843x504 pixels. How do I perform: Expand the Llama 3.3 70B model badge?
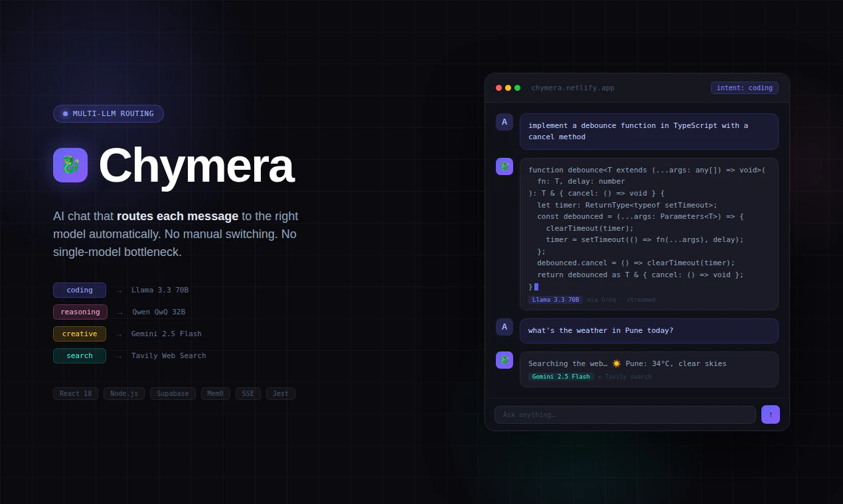555,299
